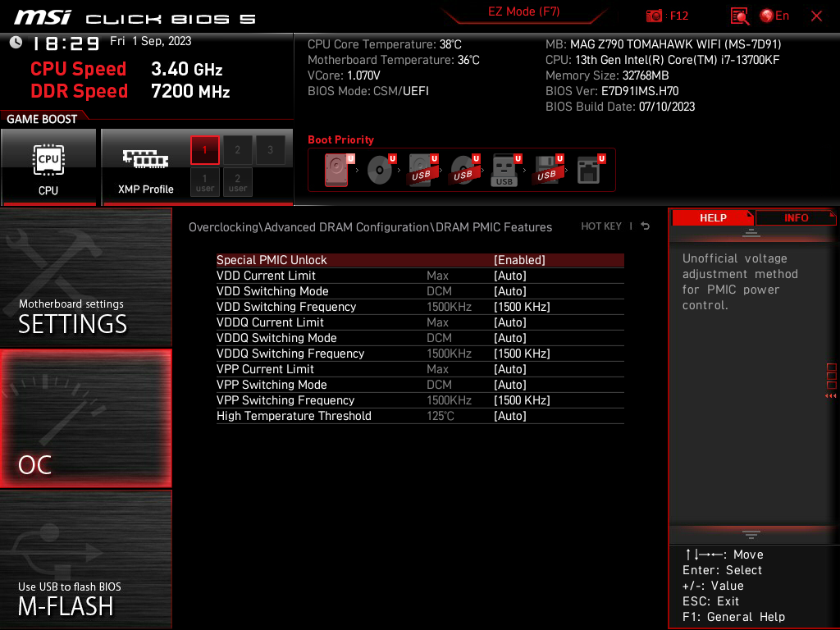Click the side panel collapse arrows
Viewport: 840px width, 630px height.
(831, 396)
